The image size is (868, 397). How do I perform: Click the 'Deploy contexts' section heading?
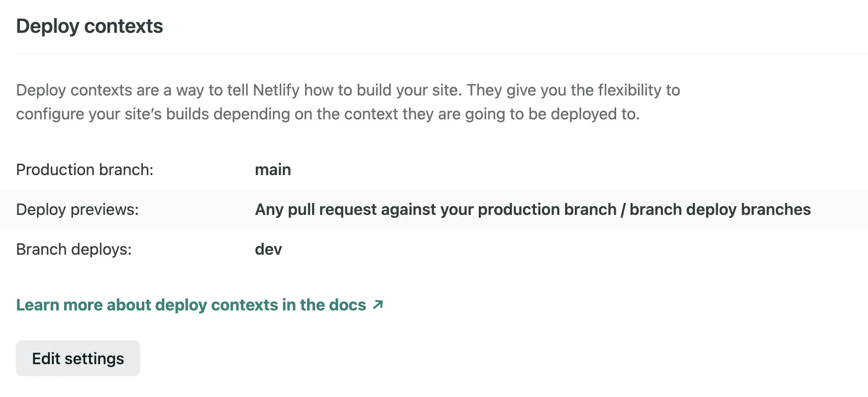pos(90,25)
